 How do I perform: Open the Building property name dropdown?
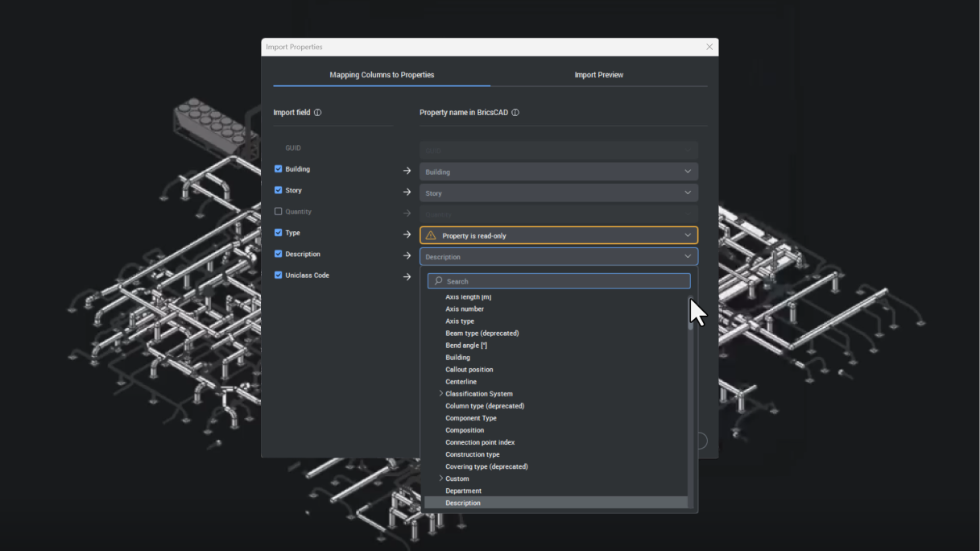click(559, 172)
